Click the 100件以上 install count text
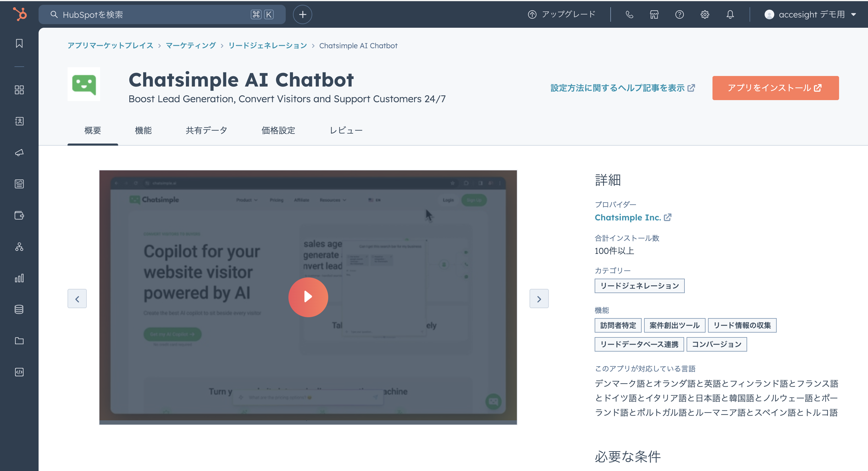Viewport: 868px width, 471px height. pyautogui.click(x=614, y=251)
